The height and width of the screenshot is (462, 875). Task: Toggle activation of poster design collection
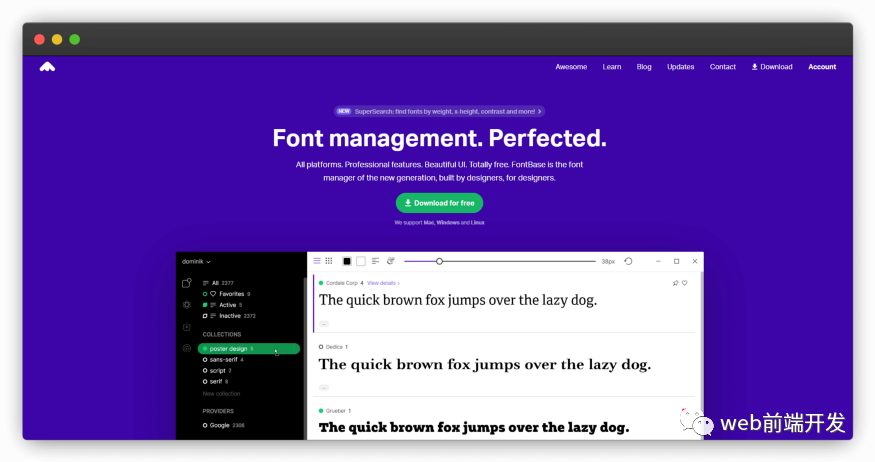pyautogui.click(x=205, y=349)
